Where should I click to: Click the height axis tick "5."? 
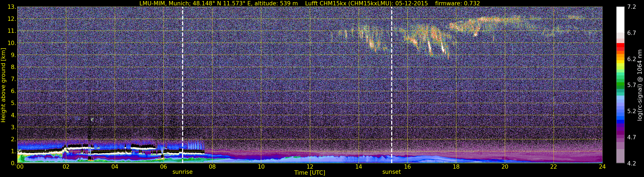click(x=13, y=103)
